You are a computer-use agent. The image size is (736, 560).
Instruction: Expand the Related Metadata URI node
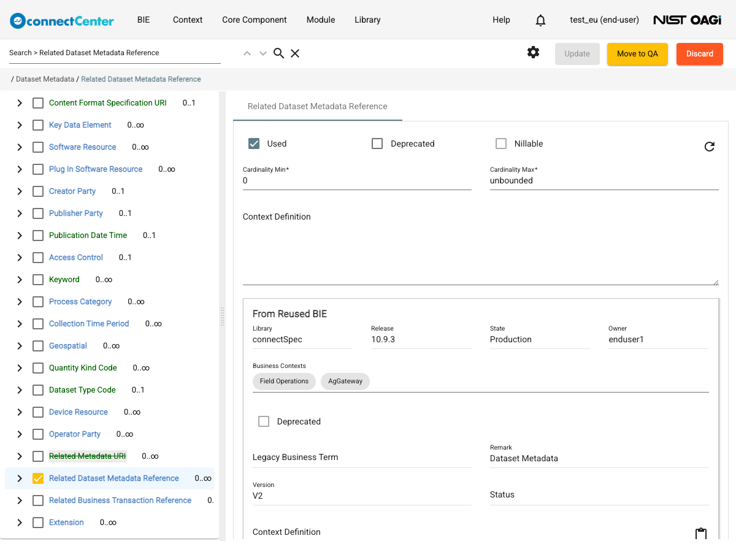coord(20,456)
